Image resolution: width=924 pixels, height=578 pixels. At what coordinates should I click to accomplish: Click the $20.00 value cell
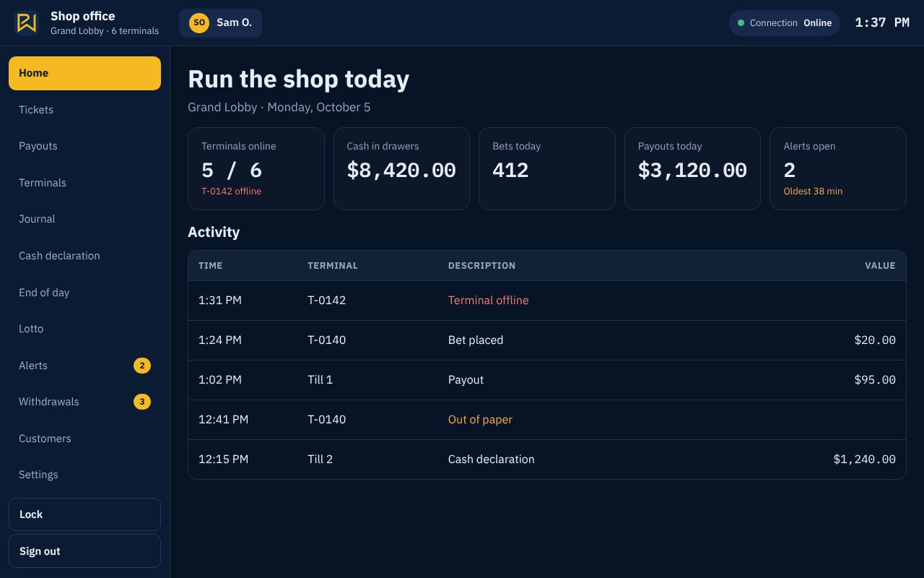[x=875, y=340]
